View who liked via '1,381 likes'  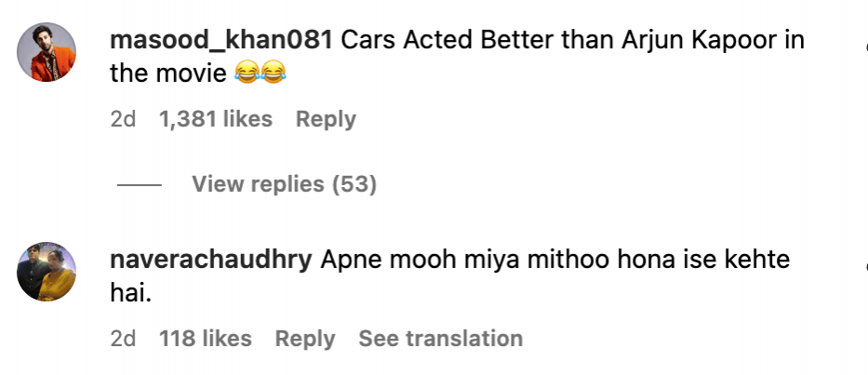[x=215, y=119]
